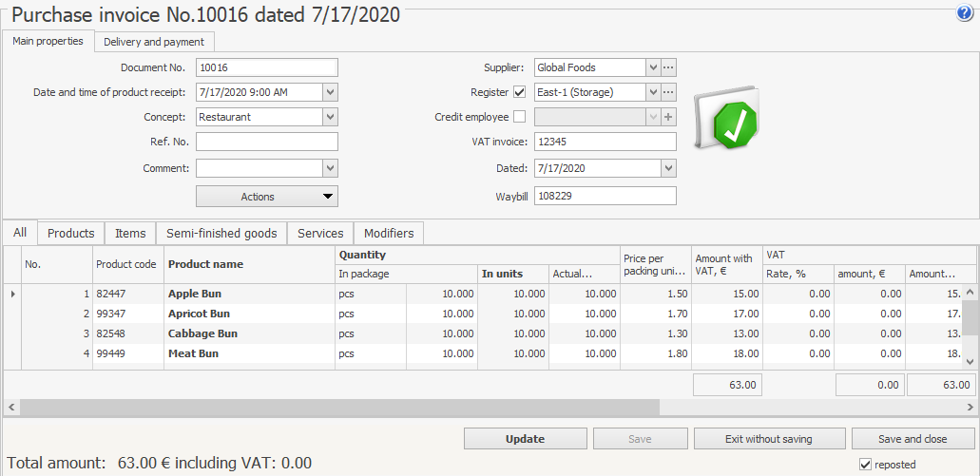Switch to Delivery and payment tab
Screen dimensions: 980x476
point(154,42)
